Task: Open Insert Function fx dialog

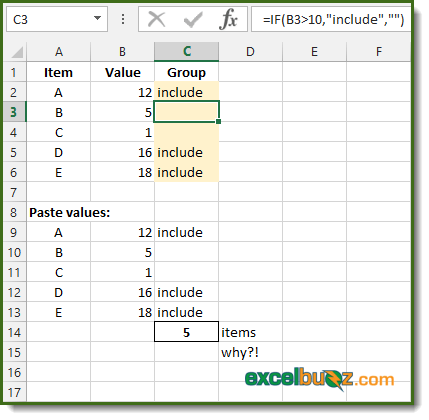Action: [x=228, y=19]
